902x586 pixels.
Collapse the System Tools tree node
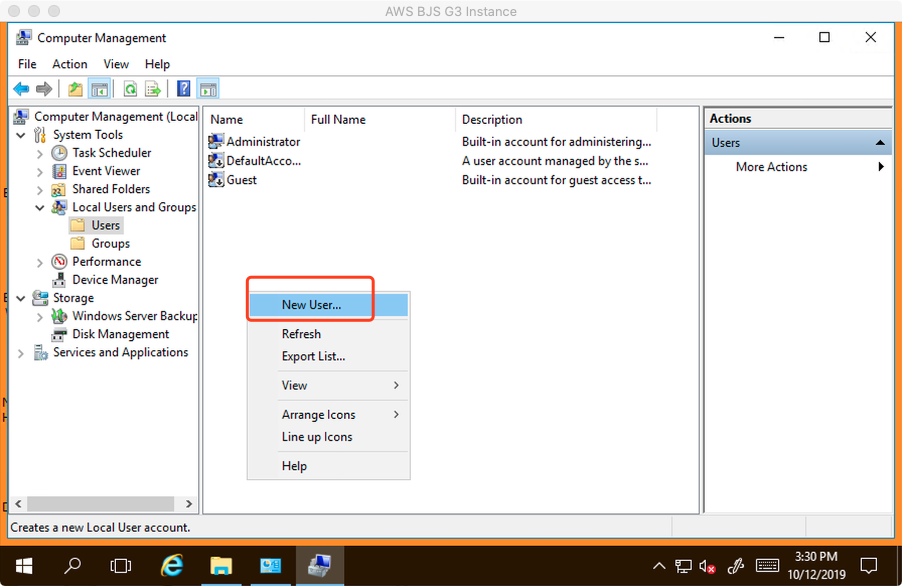(21, 135)
